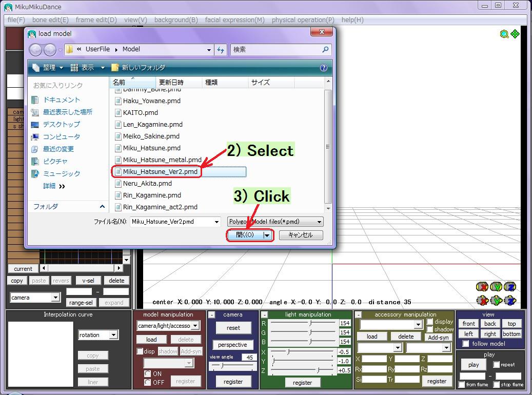This screenshot has width=532, height=395.
Task: Click the help question mark icon in dialog
Action: tap(324, 68)
